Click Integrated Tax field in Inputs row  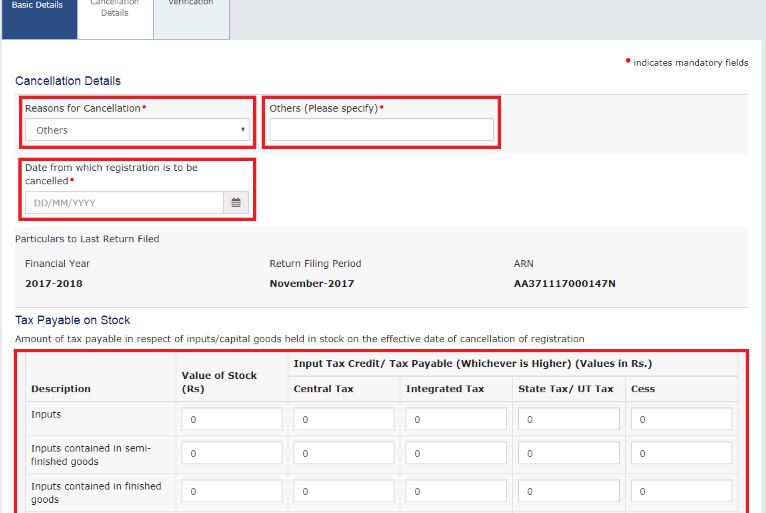point(455,419)
